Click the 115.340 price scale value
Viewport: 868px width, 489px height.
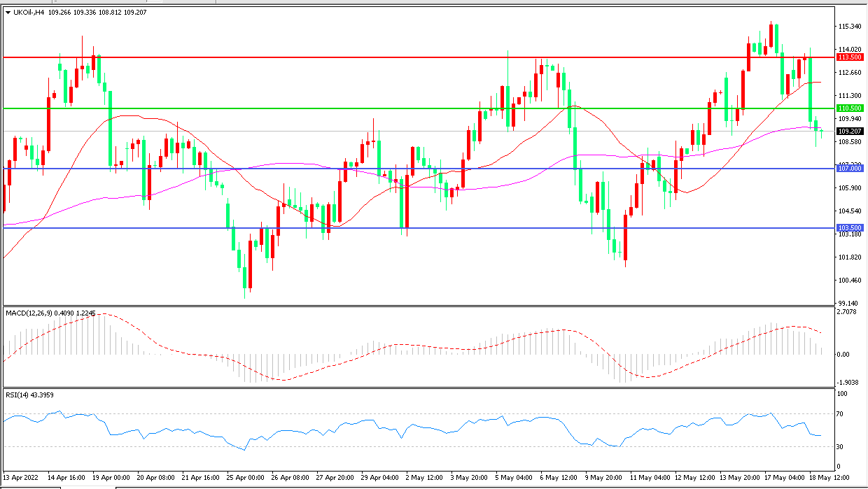[x=848, y=27]
